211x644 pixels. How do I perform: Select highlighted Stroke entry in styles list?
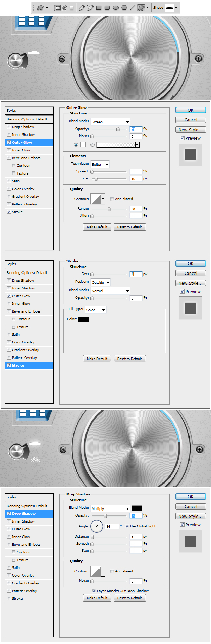(x=30, y=366)
